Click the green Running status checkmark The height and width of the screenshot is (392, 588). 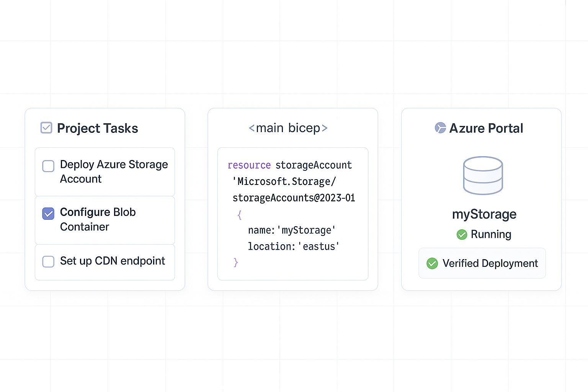tap(462, 234)
